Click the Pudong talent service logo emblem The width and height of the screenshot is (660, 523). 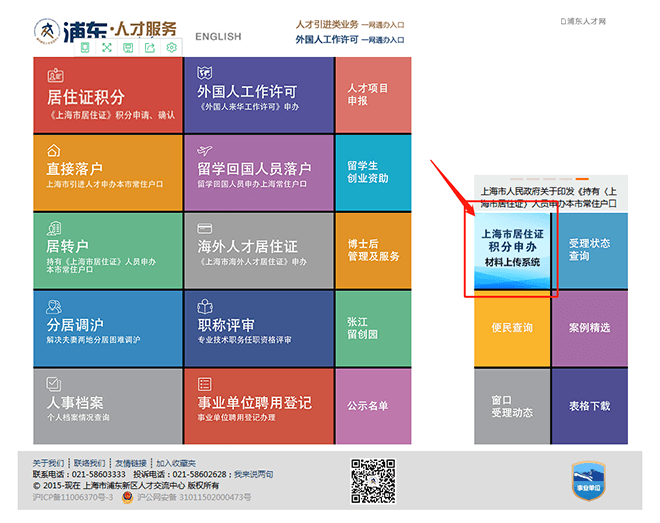click(x=47, y=31)
